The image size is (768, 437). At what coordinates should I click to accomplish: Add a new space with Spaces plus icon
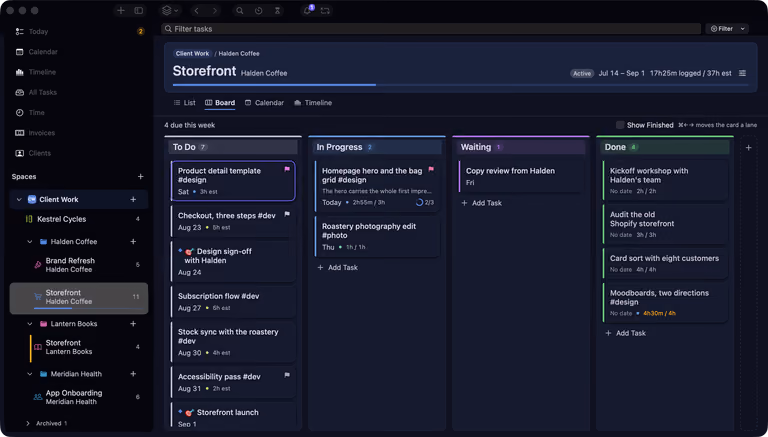point(141,176)
